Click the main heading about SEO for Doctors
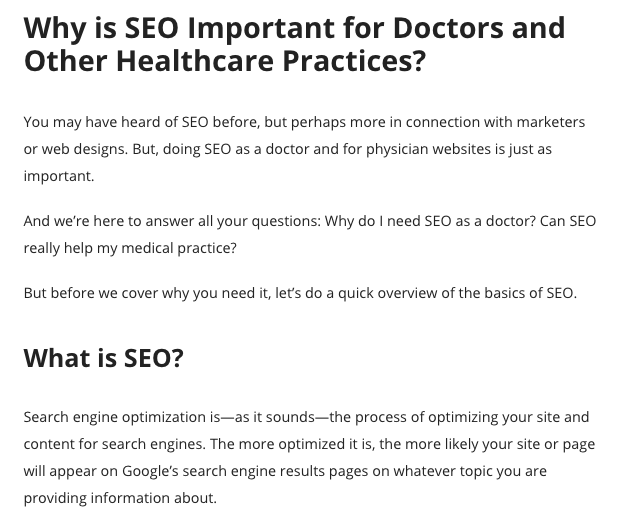624x520 pixels. click(x=294, y=44)
